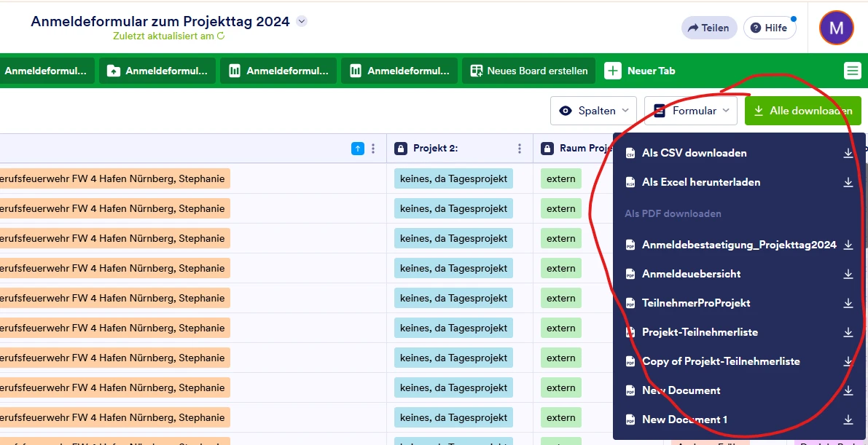
Task: Click the Teilen button
Action: [708, 28]
